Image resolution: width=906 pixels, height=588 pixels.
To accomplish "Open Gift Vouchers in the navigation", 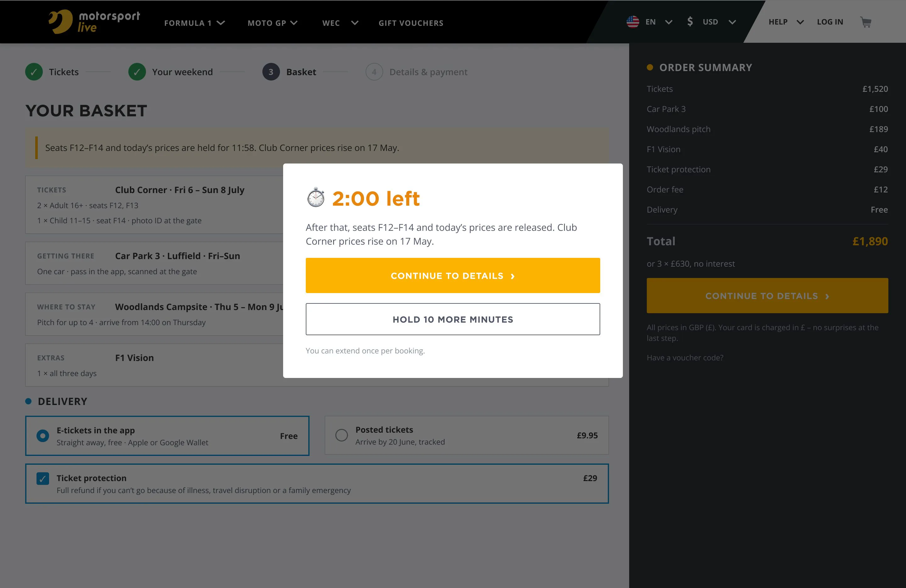I will [x=411, y=23].
